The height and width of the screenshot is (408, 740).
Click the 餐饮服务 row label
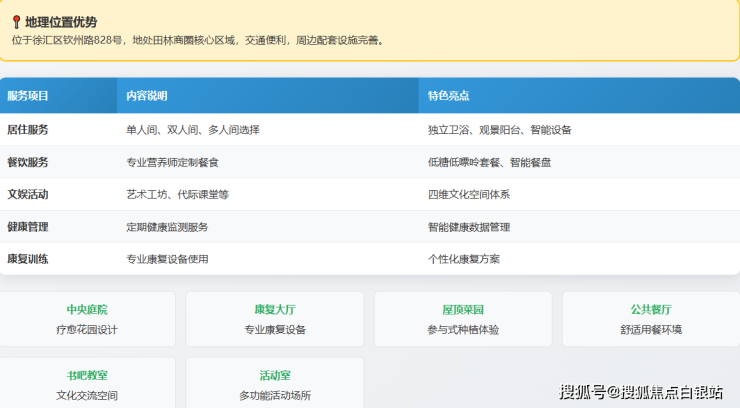[28, 162]
